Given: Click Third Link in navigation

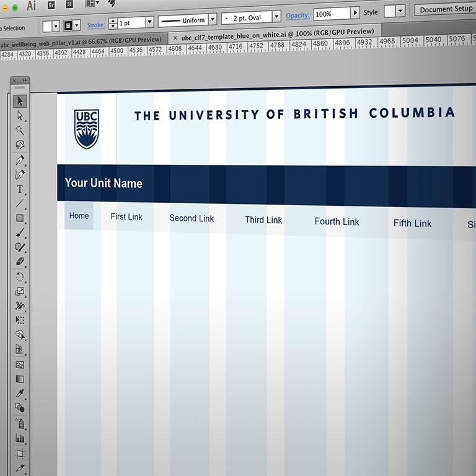Looking at the screenshot, I should click(263, 220).
